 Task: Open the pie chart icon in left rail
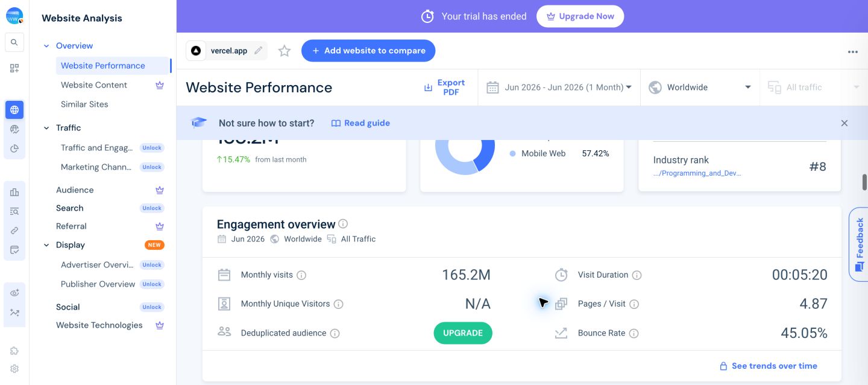pos(14,148)
